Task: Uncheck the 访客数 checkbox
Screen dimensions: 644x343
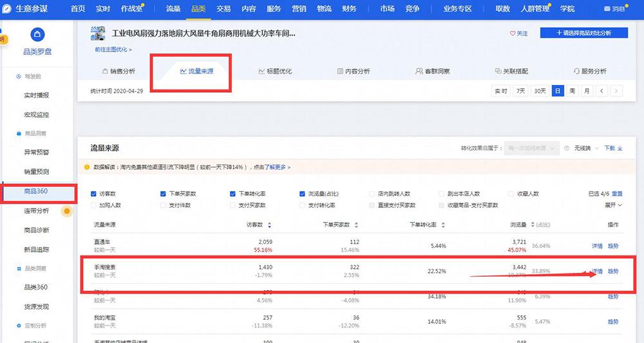Action: tap(94, 194)
